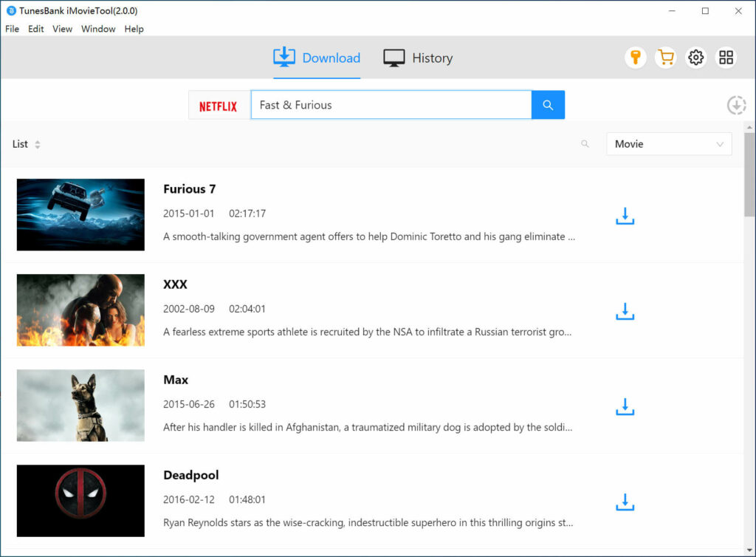Click the blue search magnifier button
The height and width of the screenshot is (557, 756).
548,105
